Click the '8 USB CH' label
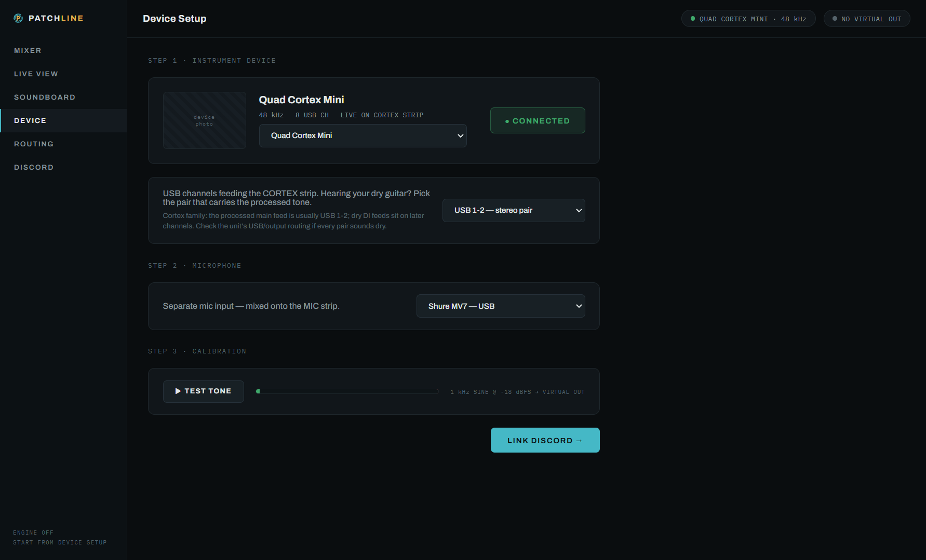Image resolution: width=926 pixels, height=560 pixels. [312, 115]
